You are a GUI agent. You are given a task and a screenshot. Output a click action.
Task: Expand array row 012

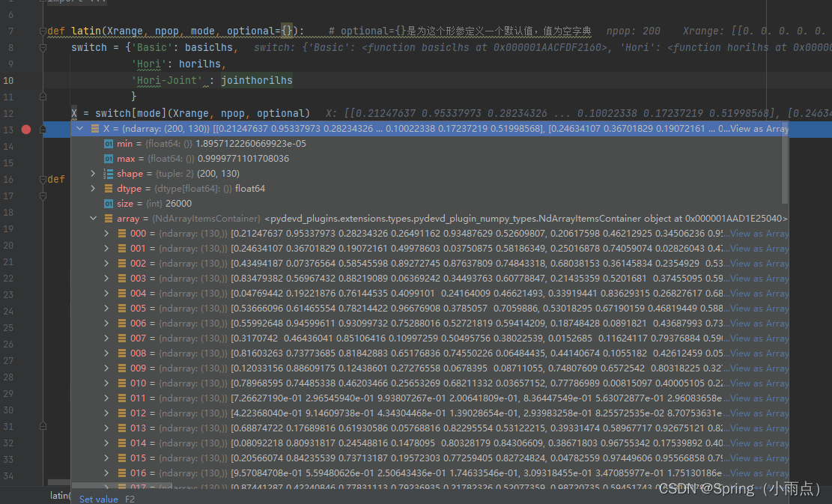(x=106, y=413)
